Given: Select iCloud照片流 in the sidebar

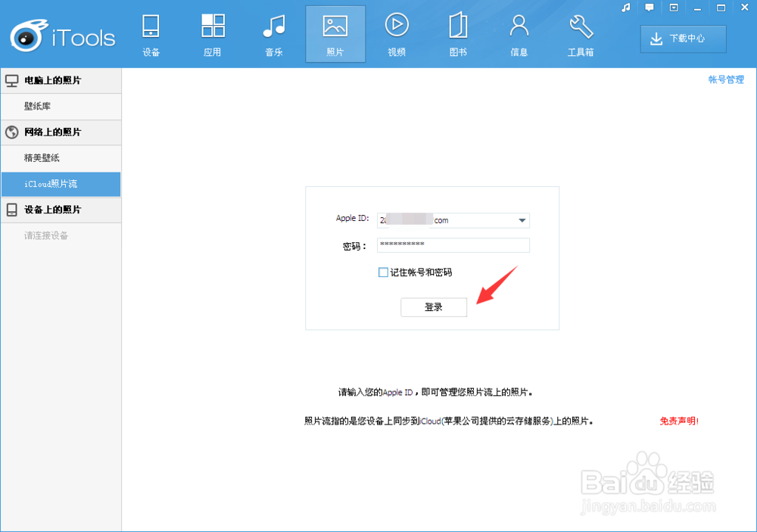Looking at the screenshot, I should 61,184.
